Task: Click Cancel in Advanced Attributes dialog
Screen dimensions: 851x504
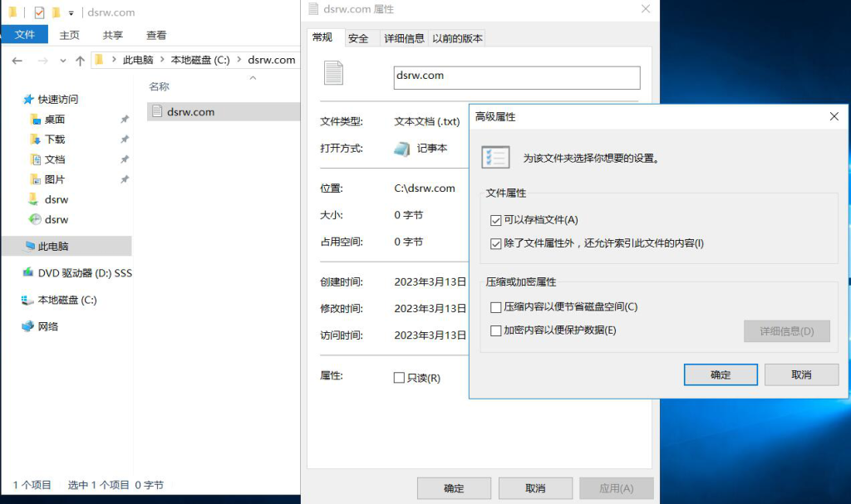Action: [x=801, y=374]
